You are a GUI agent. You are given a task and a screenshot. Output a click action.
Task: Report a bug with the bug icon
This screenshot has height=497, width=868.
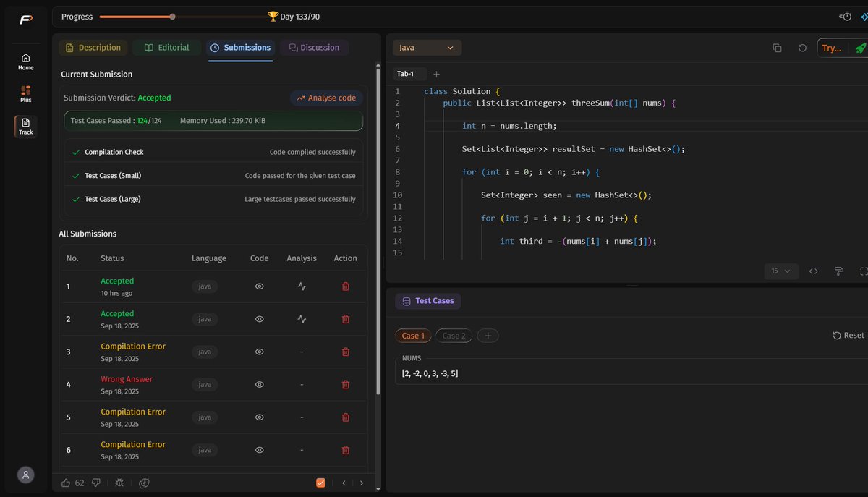(119, 483)
